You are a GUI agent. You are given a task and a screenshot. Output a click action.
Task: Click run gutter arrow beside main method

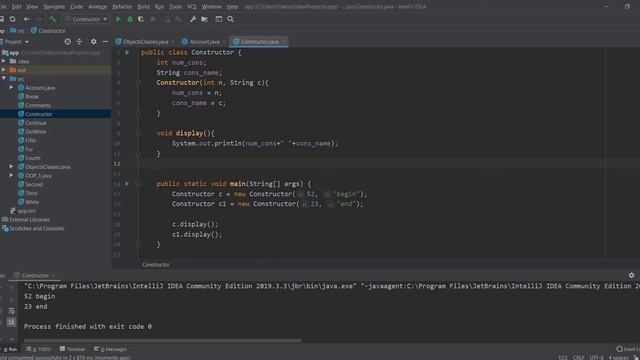point(127,184)
